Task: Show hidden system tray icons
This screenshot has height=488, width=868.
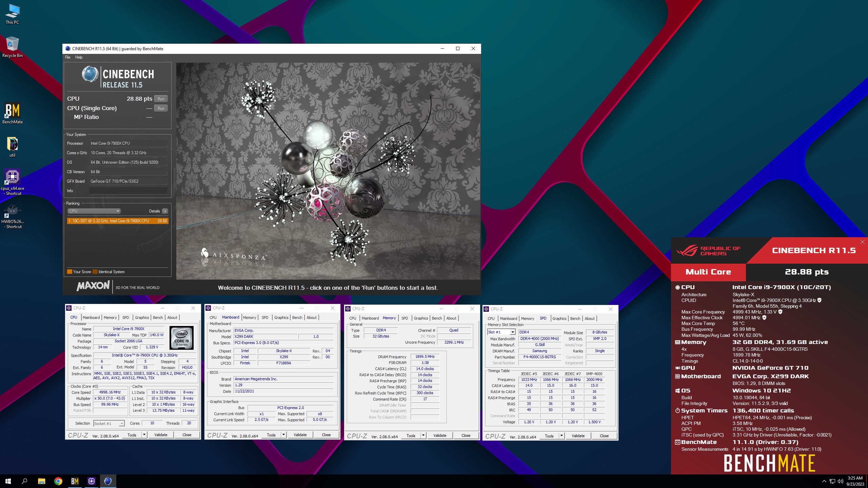Action: coord(824,481)
